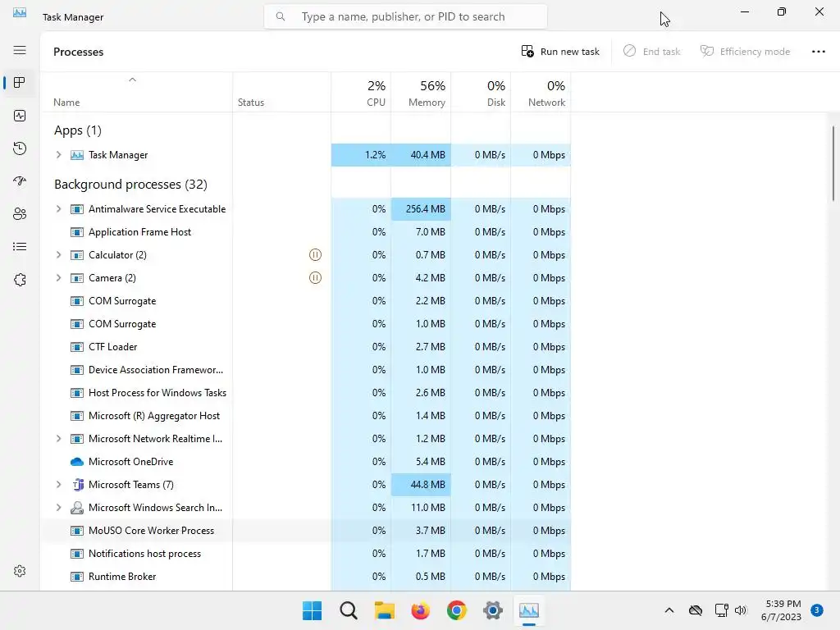Expand Microsoft Network Realtime row
840x630 pixels.
(58, 439)
